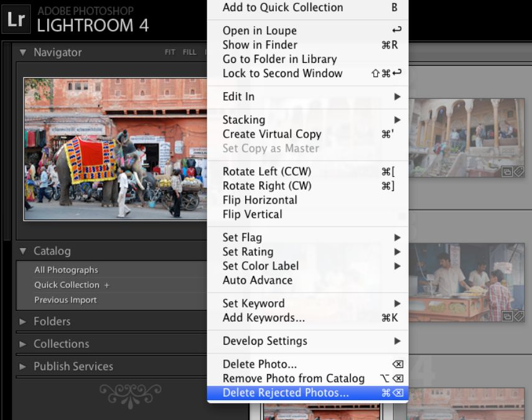Set Navigator zoom to FIT

(170, 52)
